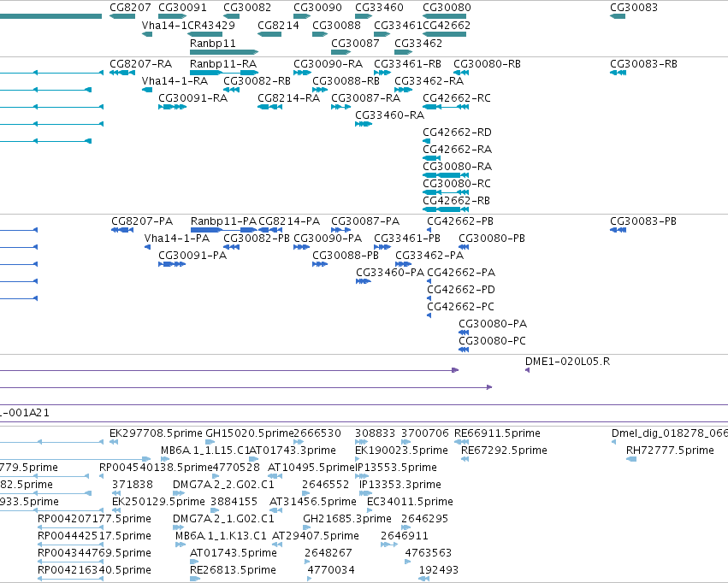Viewport: 728px width, 583px height.
Task: Select the CG33460-PA protein
Action: tap(364, 281)
